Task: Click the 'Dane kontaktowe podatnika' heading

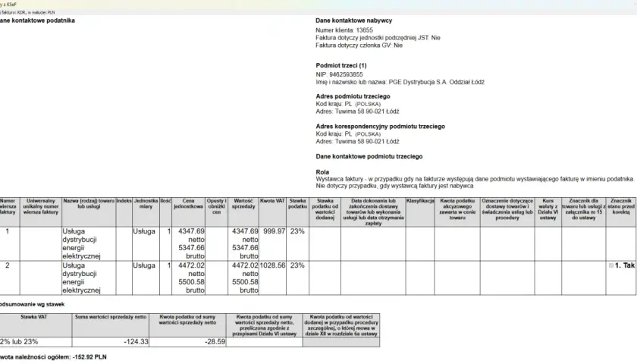Action: click(37, 20)
